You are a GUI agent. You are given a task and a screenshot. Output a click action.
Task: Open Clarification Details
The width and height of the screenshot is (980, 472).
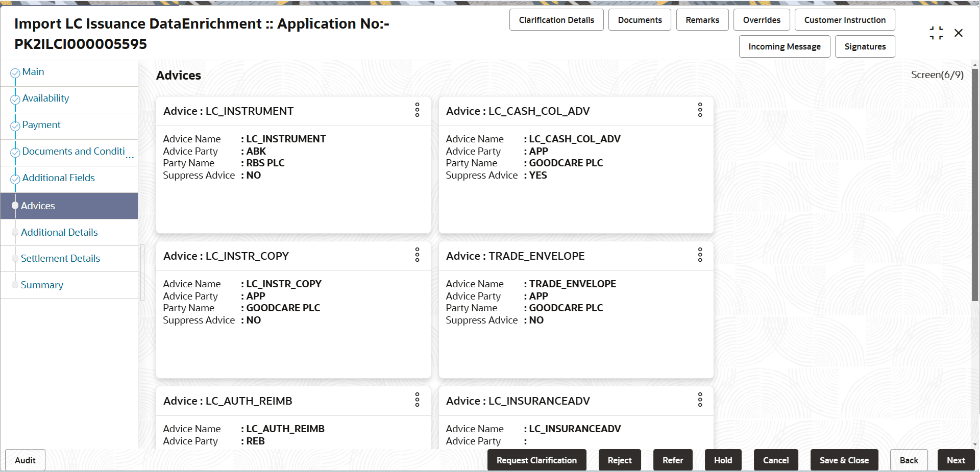click(556, 20)
